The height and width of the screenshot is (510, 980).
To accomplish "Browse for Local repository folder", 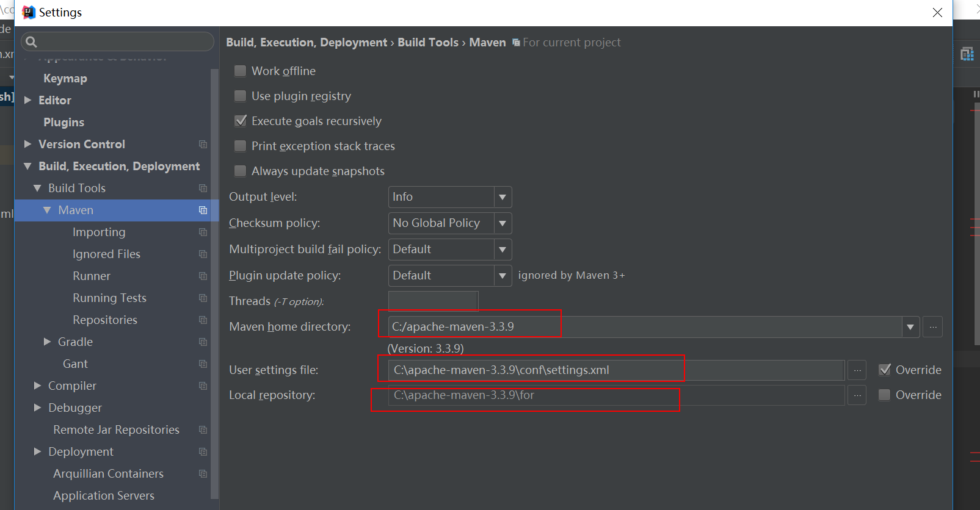I will [857, 395].
